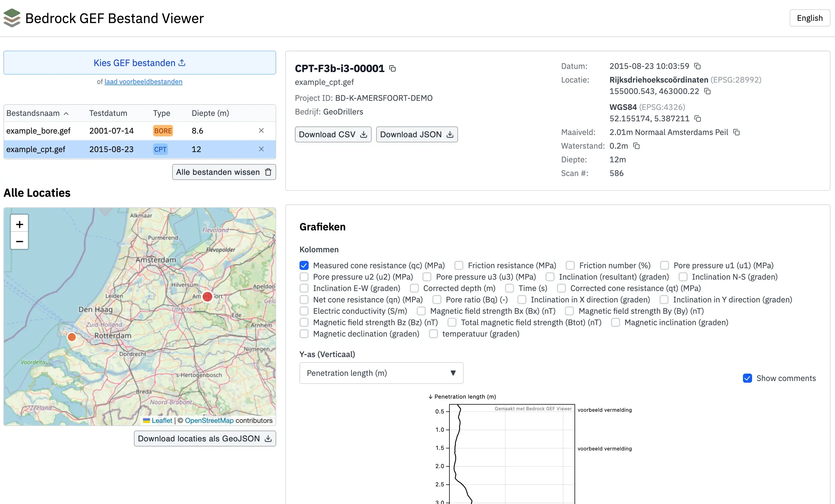
Task: Uncheck the Show comments option
Action: 747,378
